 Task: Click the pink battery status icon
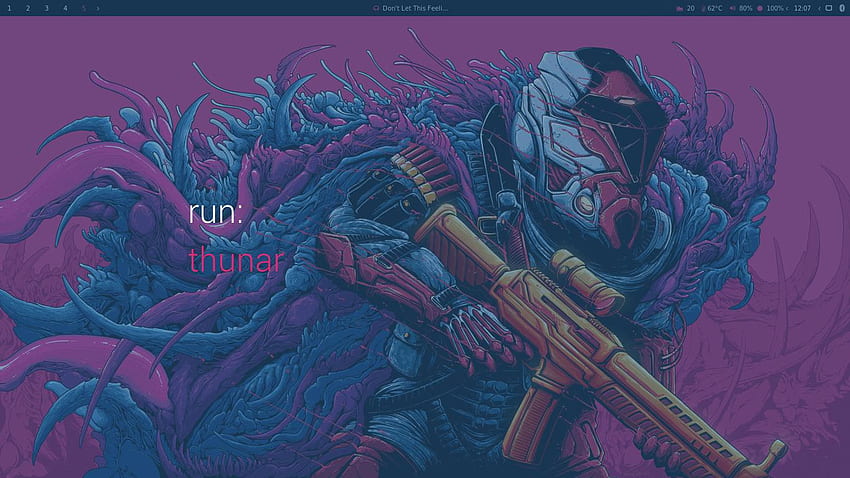click(x=760, y=8)
